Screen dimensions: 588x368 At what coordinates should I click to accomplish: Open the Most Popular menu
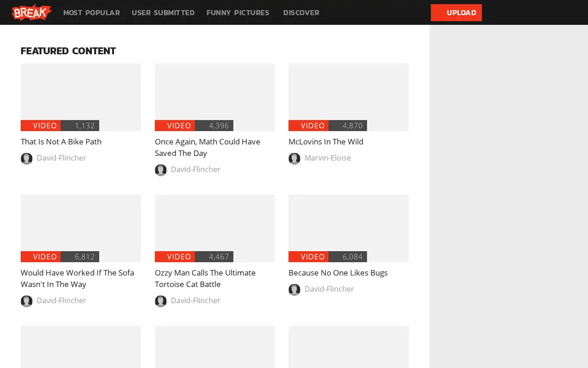coord(91,13)
